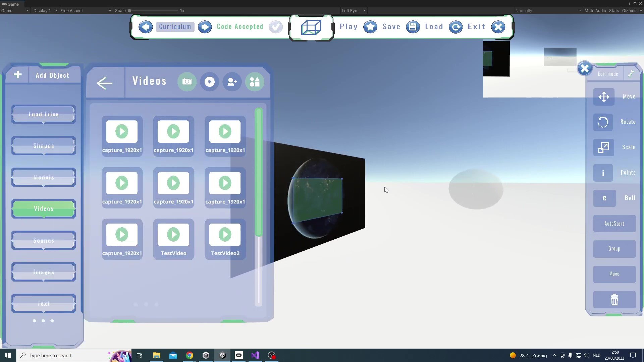
Task: Click the Add Object button
Action: click(53, 75)
